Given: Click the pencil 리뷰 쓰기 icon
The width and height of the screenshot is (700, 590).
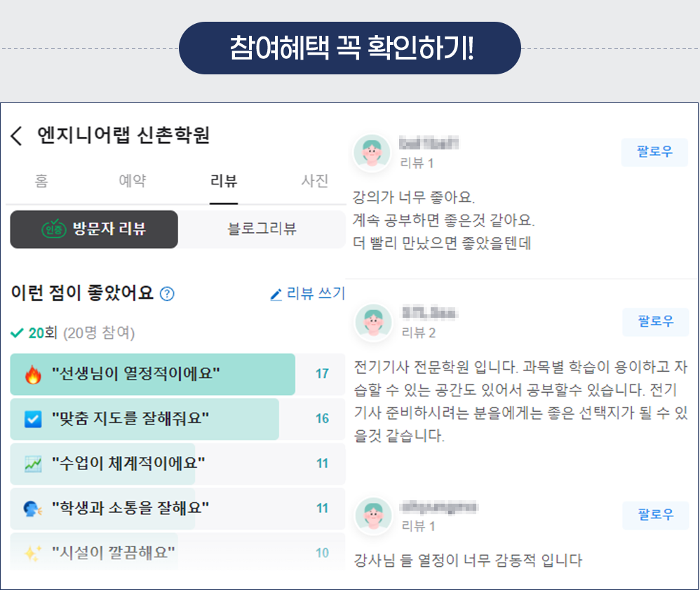Looking at the screenshot, I should click(276, 295).
